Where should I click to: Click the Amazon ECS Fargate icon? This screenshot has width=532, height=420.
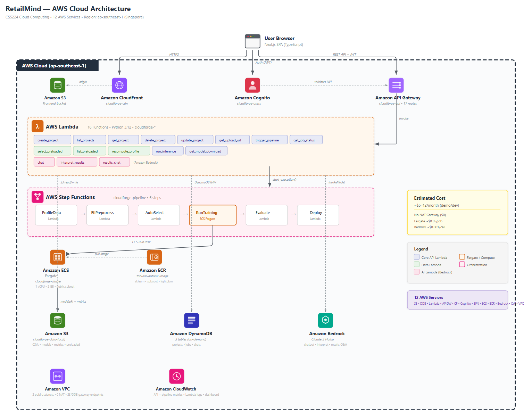[58, 257]
